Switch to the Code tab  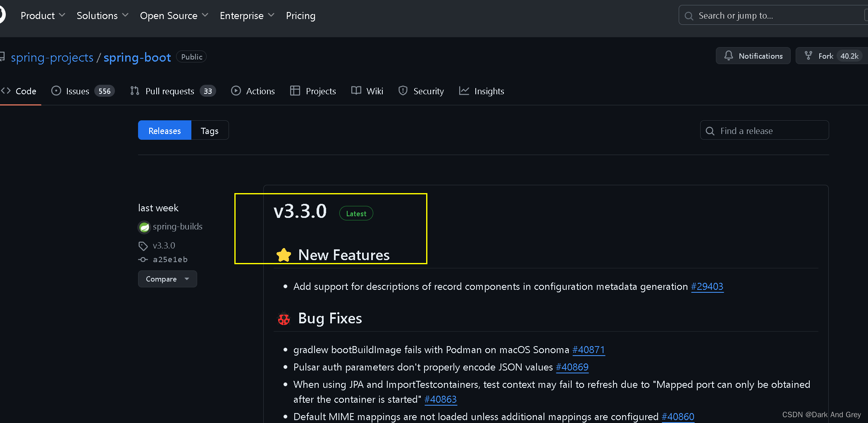[19, 91]
